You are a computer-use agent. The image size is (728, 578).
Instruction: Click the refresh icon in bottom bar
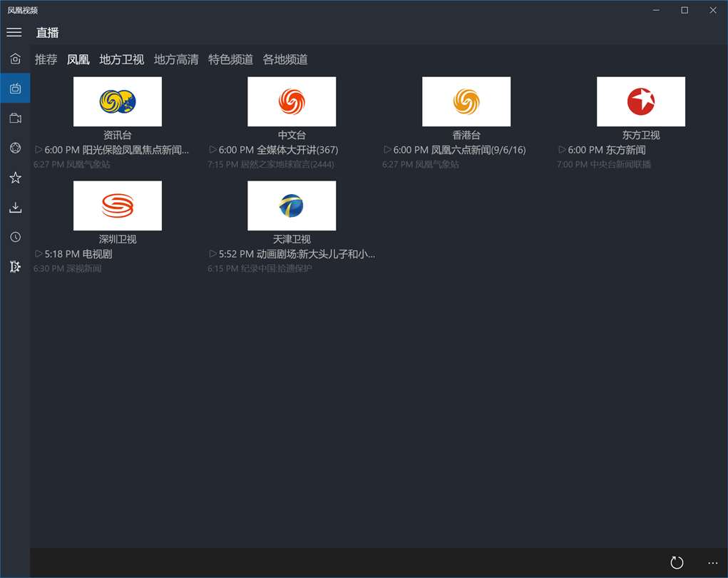(x=677, y=563)
